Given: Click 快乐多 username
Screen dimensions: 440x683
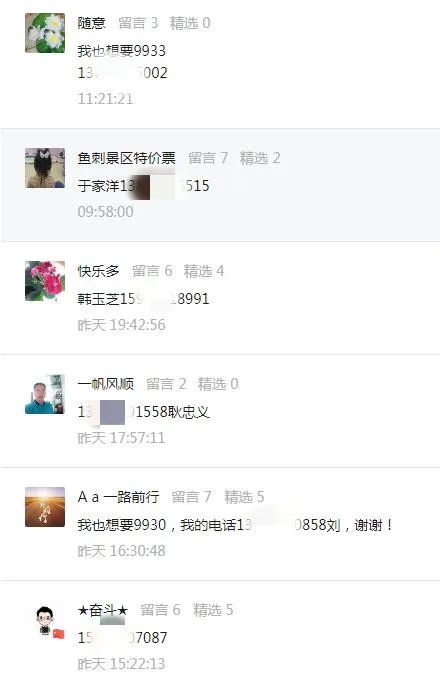Looking at the screenshot, I should pos(98,271).
